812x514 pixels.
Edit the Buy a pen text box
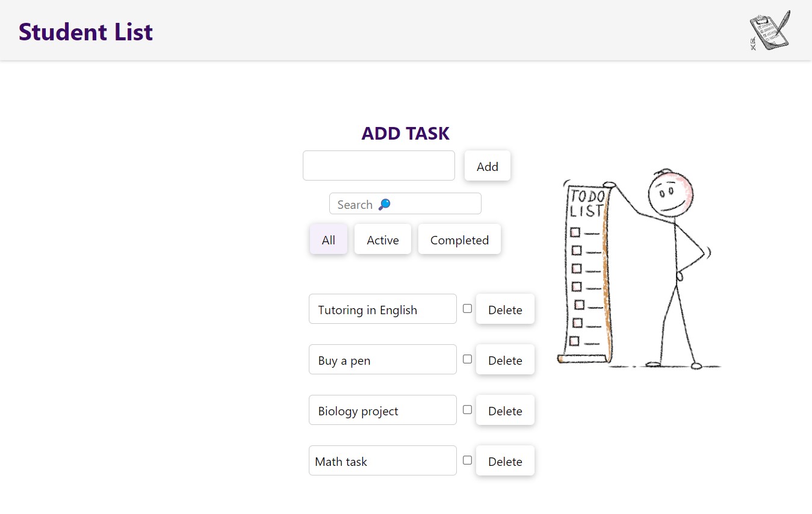pos(383,359)
